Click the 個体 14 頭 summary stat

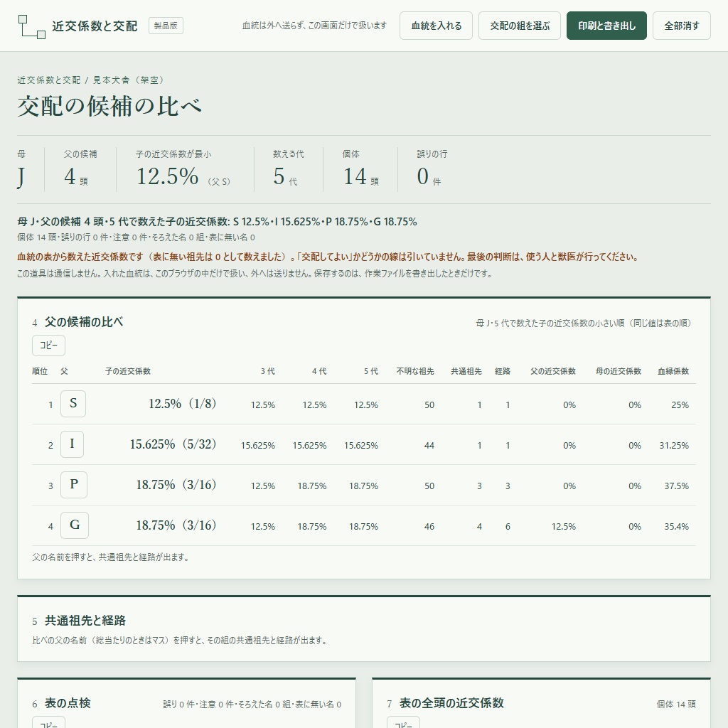(360, 169)
